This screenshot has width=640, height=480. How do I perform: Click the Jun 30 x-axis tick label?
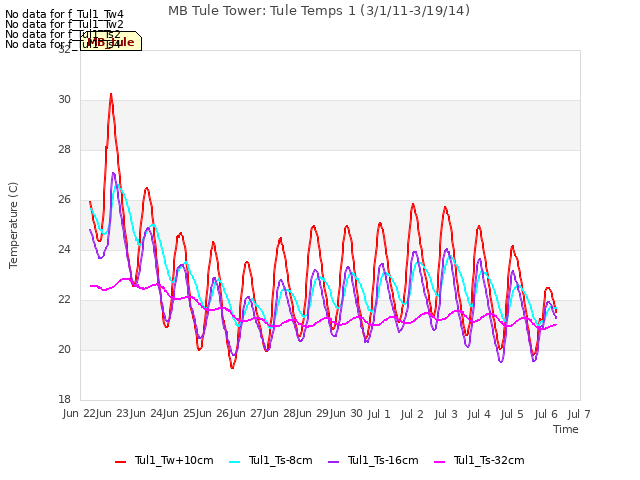346,414
